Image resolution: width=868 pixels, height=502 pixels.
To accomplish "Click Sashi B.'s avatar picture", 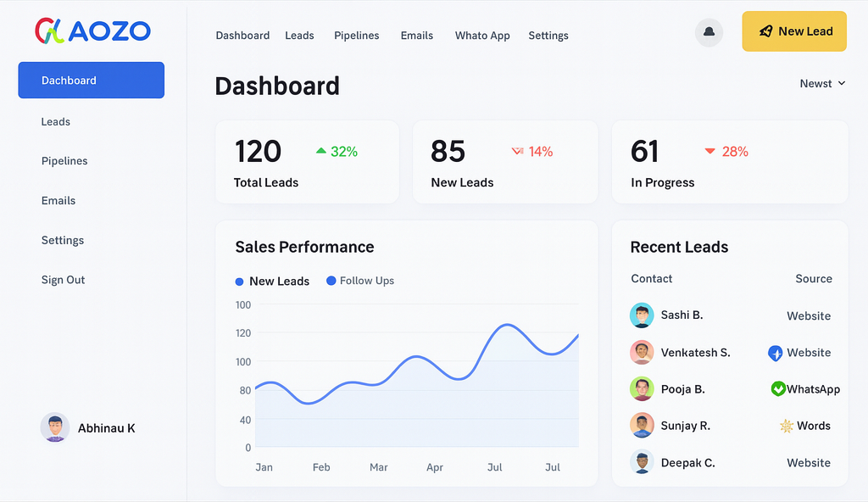I will (642, 315).
